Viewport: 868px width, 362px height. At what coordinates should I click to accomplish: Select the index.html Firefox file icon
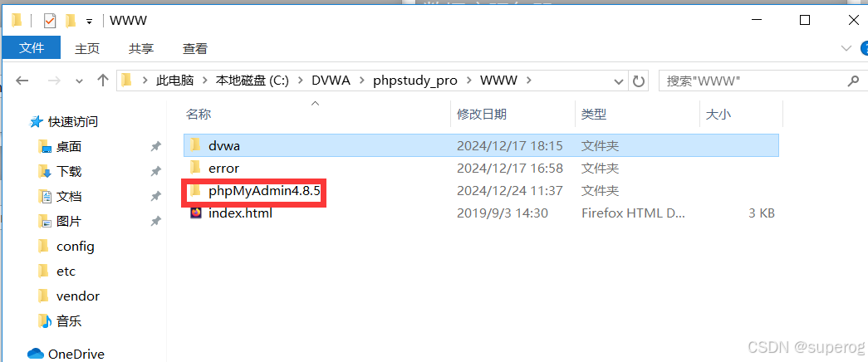click(x=195, y=213)
